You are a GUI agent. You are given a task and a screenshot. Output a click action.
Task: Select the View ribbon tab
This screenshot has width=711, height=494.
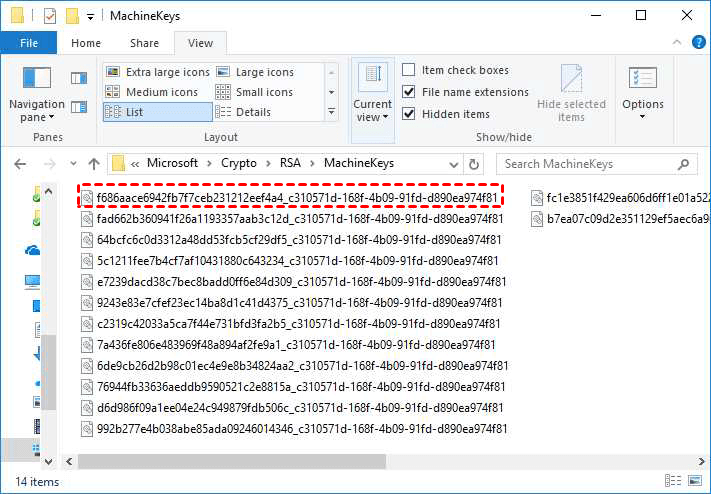(x=200, y=43)
